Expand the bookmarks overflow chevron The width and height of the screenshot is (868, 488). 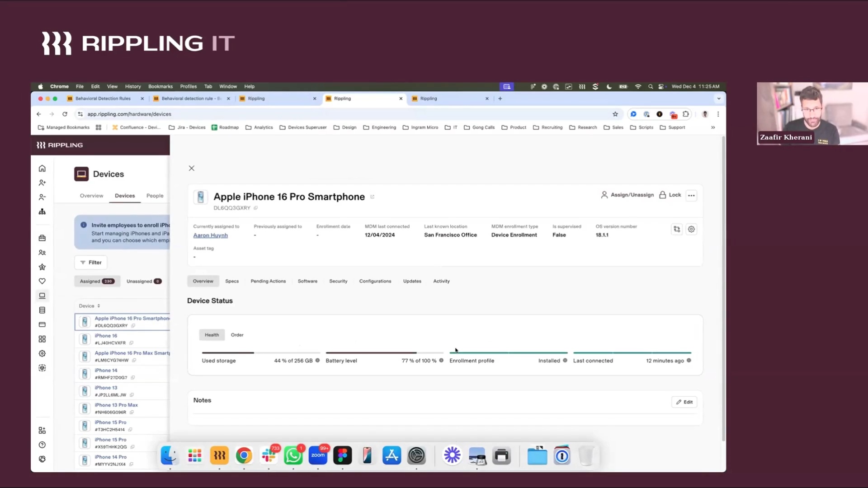(713, 127)
